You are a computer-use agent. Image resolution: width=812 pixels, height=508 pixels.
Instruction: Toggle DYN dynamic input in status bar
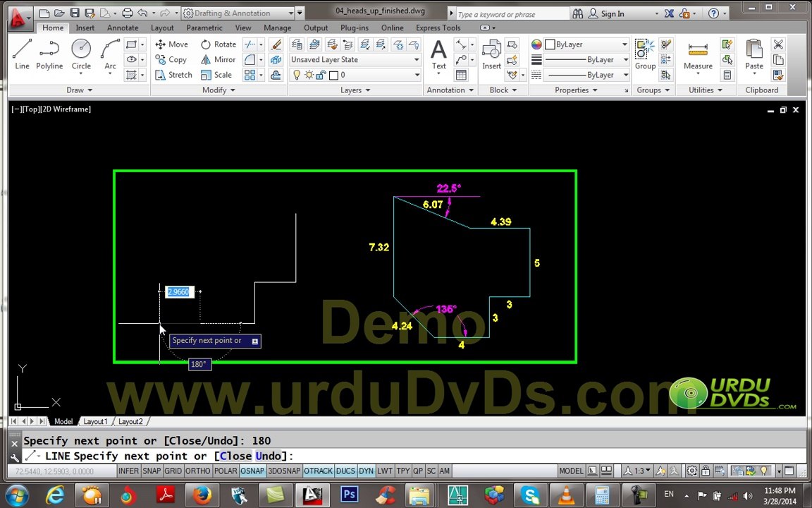pos(366,471)
